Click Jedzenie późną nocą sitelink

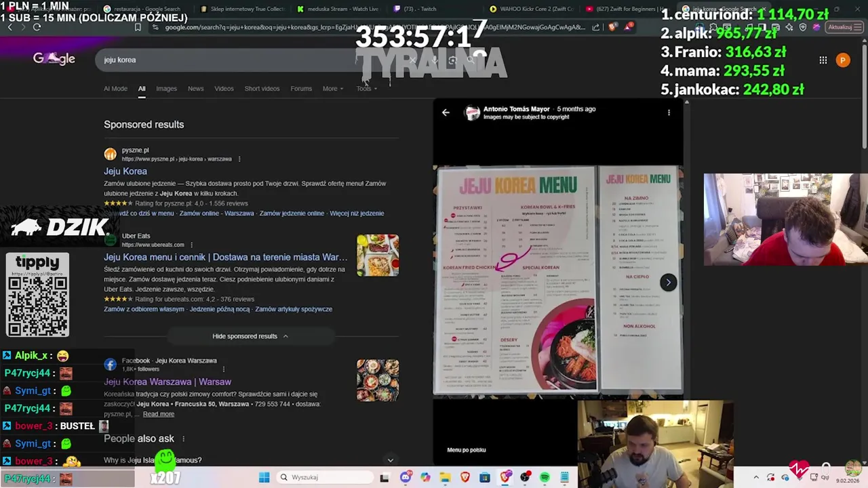[x=220, y=309]
